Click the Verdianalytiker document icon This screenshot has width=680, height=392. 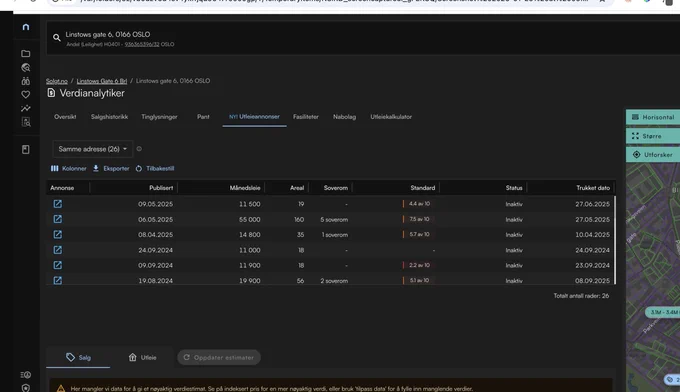coord(51,93)
